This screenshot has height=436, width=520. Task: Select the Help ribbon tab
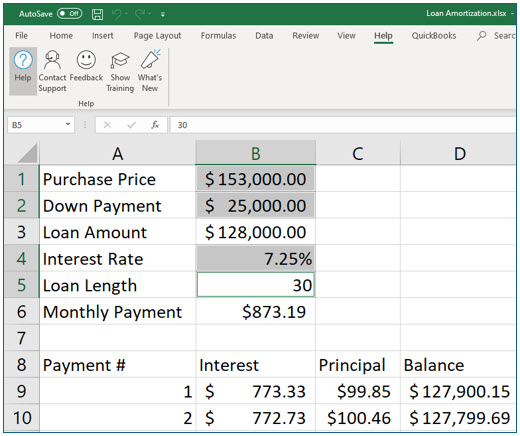383,36
